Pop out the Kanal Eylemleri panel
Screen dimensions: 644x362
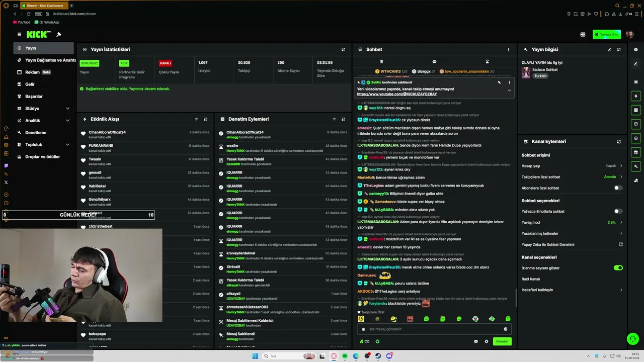619,142
